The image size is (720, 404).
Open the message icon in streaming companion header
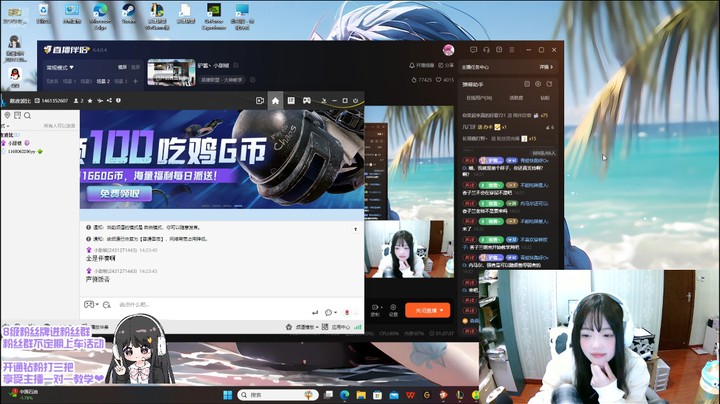pos(473,50)
